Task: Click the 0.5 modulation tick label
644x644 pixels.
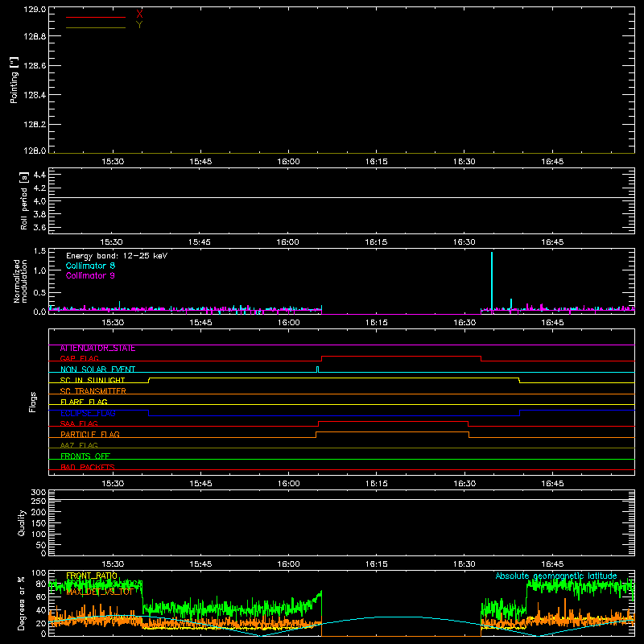Action: tap(39, 293)
